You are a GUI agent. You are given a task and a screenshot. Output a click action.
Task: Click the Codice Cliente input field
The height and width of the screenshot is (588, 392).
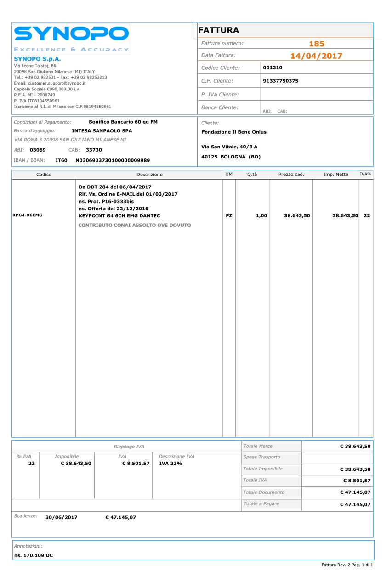coord(316,68)
